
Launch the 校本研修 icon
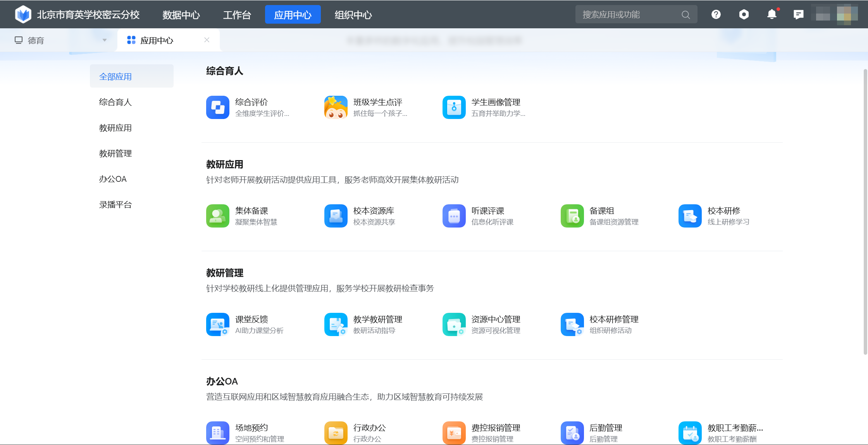point(690,216)
